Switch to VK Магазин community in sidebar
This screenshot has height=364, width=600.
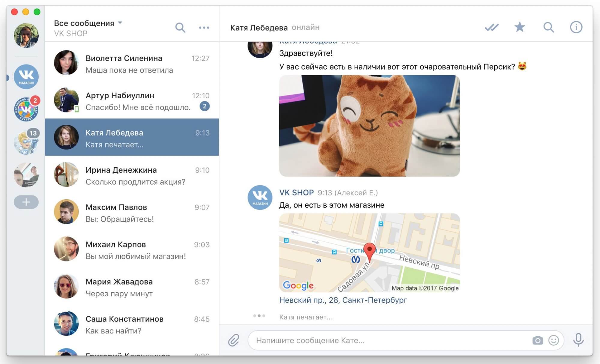26,77
